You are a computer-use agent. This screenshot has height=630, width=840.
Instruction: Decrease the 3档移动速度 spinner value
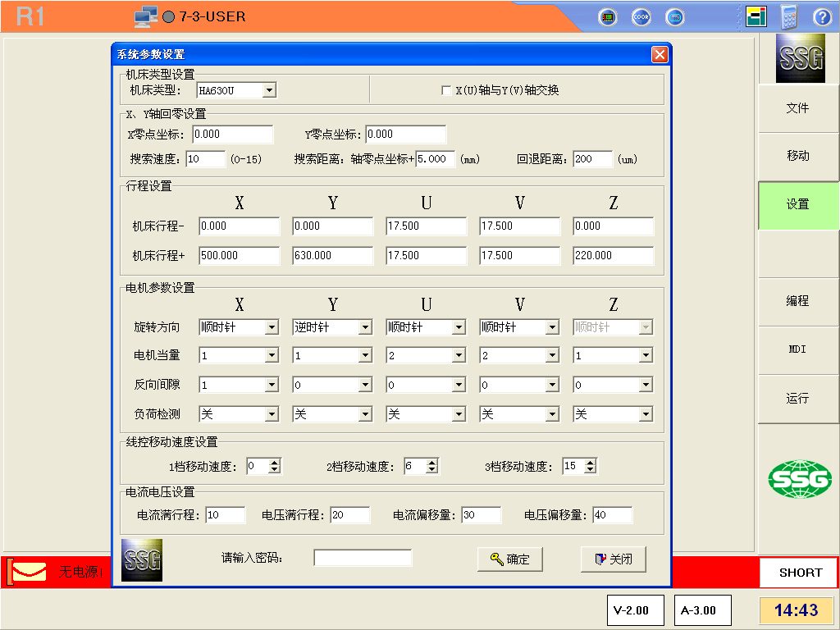[x=590, y=470]
